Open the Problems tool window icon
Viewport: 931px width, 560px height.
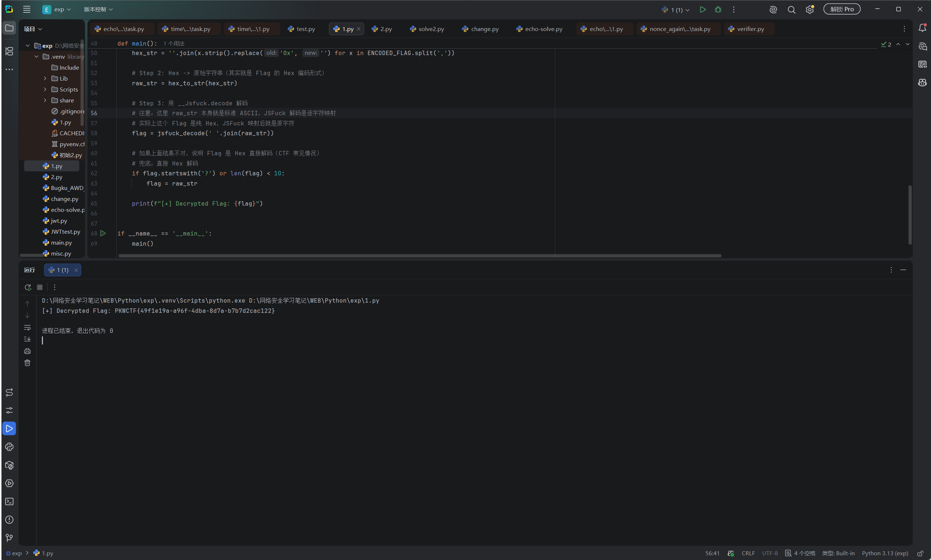9,520
